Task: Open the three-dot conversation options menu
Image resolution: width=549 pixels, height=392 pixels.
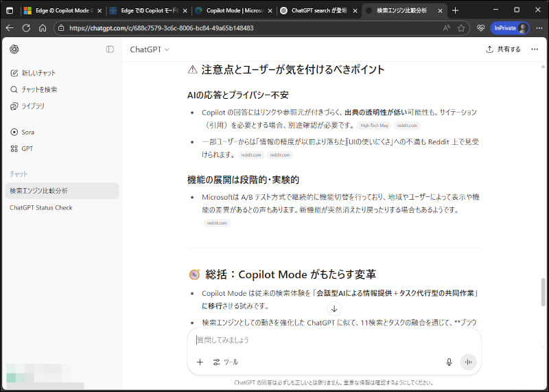Action: point(533,49)
